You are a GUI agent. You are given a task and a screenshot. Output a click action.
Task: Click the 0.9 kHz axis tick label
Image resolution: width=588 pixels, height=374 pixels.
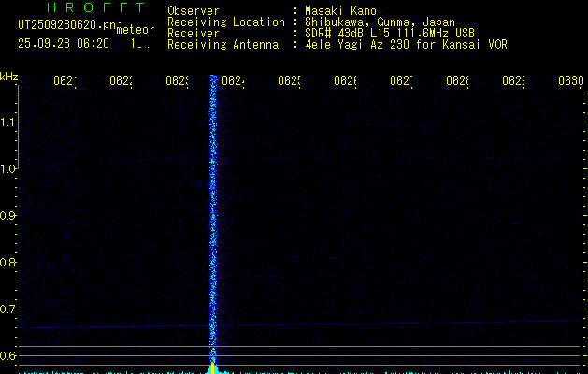(x=7, y=216)
